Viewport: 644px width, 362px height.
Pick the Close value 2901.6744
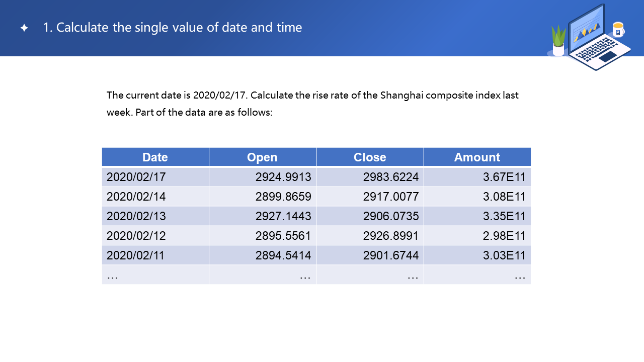coord(370,255)
